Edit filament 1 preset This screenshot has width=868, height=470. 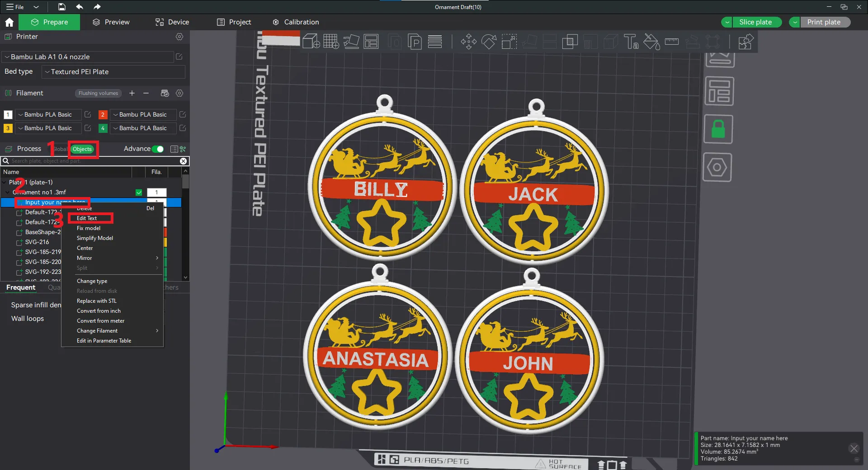pos(88,115)
